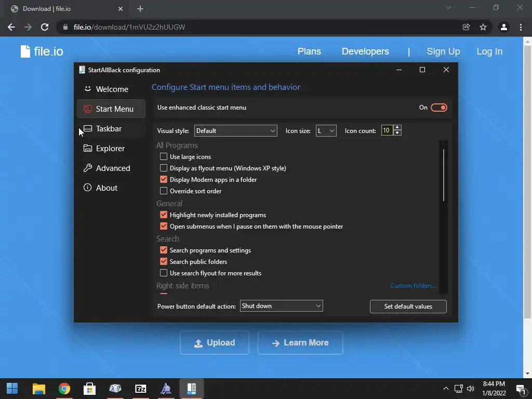Click the Icon count number field
The height and width of the screenshot is (399, 532).
tap(387, 130)
